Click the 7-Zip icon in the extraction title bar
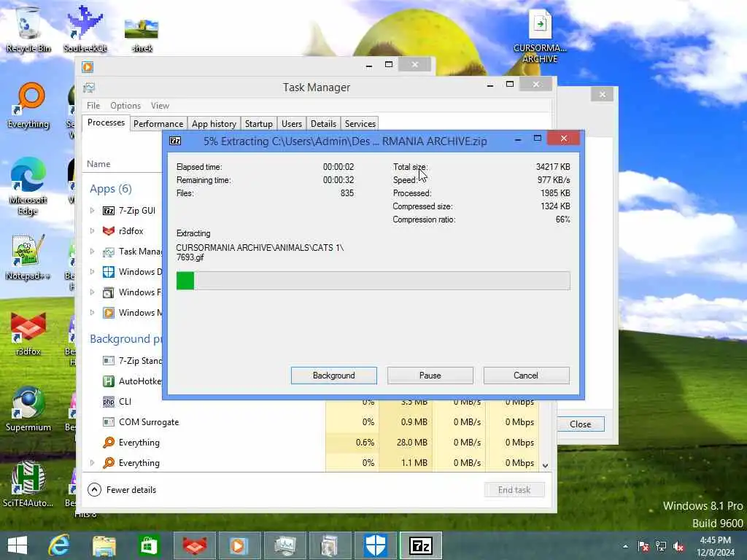This screenshot has height=560, width=747. 175,141
